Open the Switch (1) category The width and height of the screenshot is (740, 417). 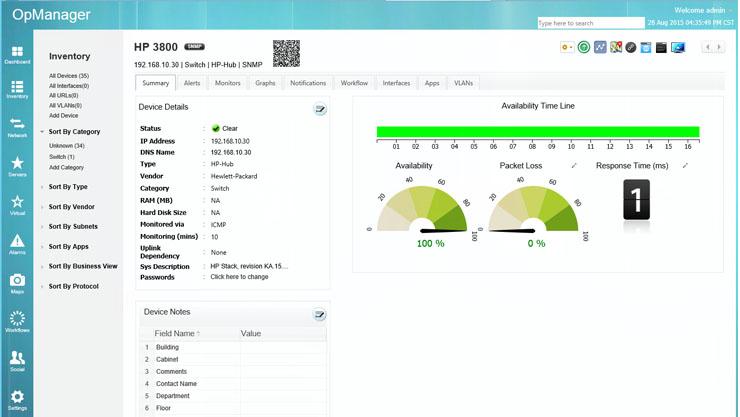(62, 157)
